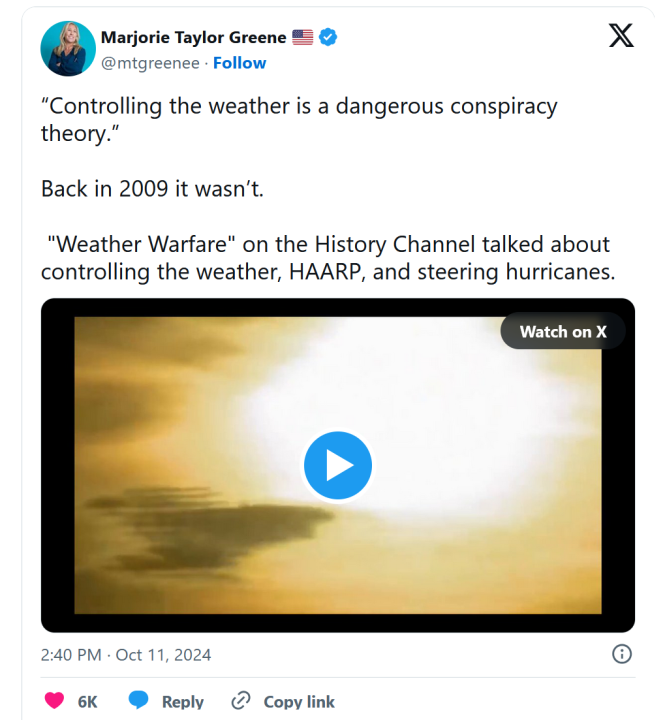Click the Copy link text label
The height and width of the screenshot is (720, 665).
(299, 702)
